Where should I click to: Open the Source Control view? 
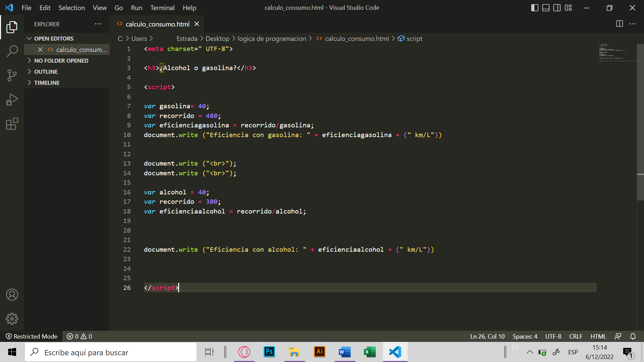point(12,75)
